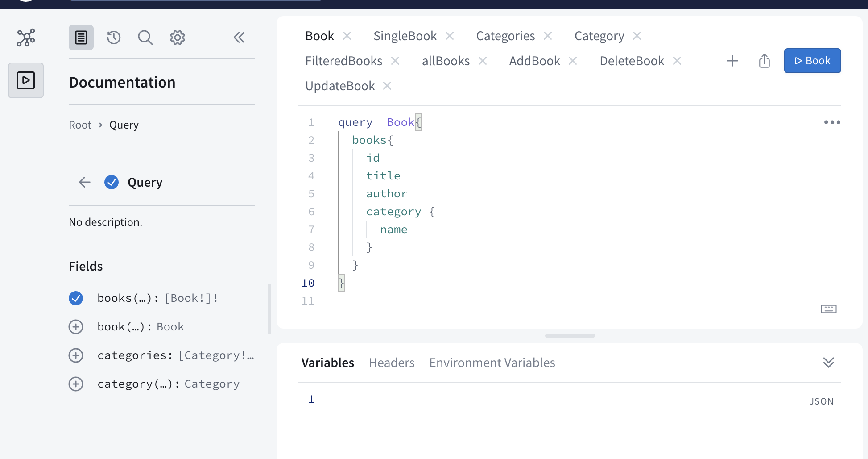Screen dimensions: 868x459
Task: Add the categories field with plus icon
Action: point(76,355)
